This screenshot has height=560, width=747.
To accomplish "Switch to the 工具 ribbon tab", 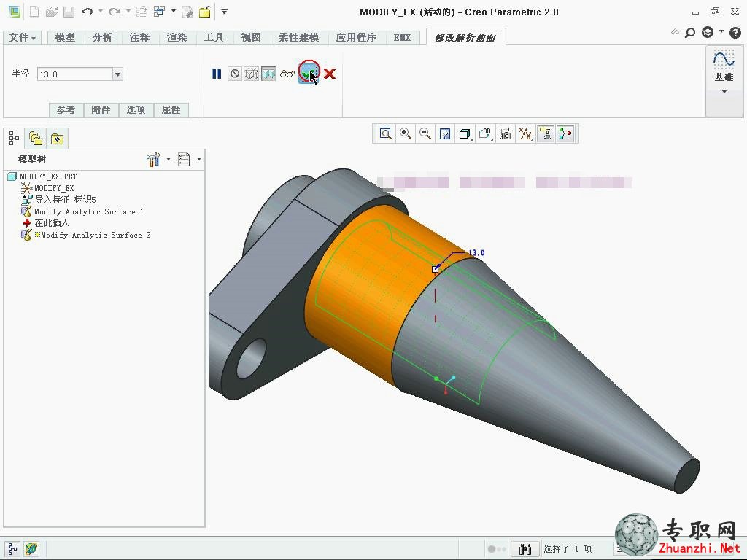I will (214, 37).
